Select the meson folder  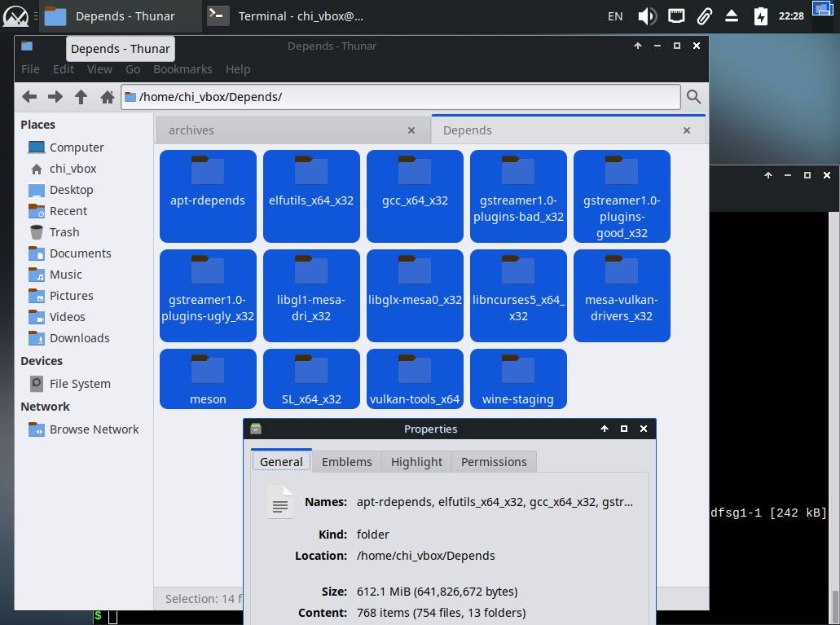(208, 379)
